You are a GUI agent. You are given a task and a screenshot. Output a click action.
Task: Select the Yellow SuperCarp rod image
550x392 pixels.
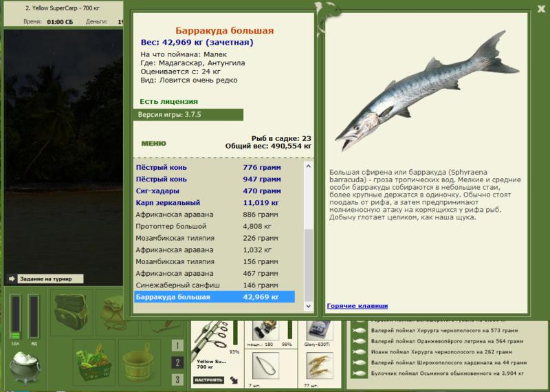210,338
